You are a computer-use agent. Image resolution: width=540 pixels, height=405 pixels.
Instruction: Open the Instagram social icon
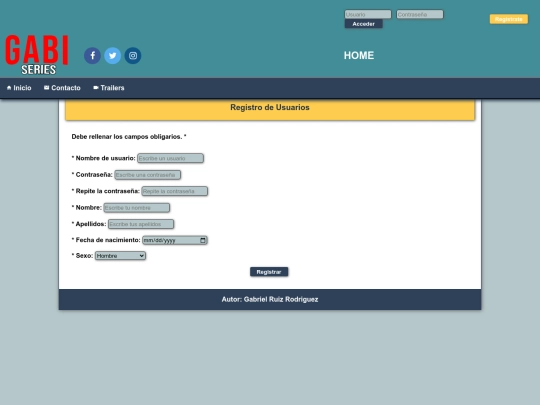[133, 55]
